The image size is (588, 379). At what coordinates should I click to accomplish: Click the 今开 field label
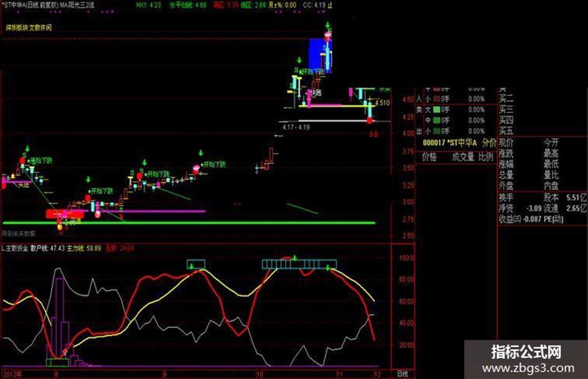pyautogui.click(x=551, y=143)
